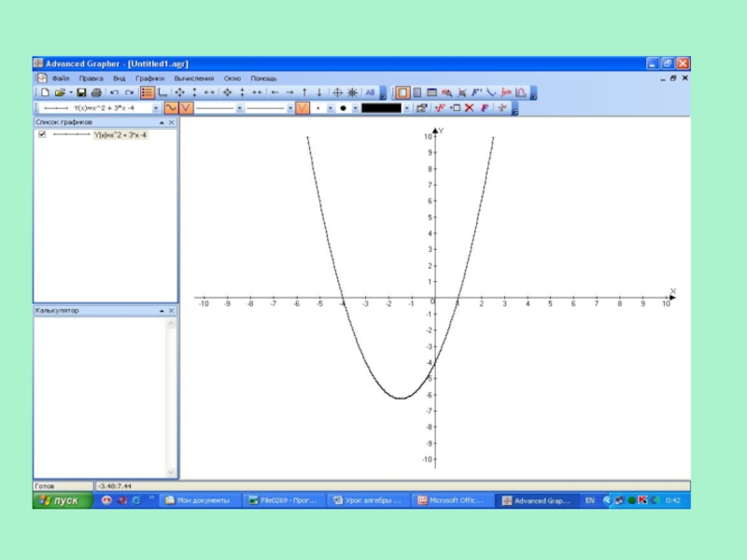Click the Undo arrow icon
This screenshot has height=560, width=747.
(x=114, y=93)
